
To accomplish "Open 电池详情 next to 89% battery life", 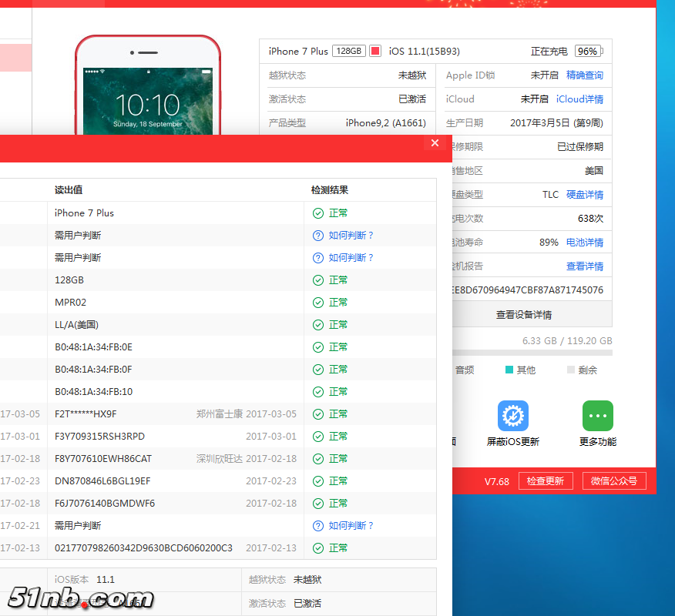I will [x=584, y=243].
